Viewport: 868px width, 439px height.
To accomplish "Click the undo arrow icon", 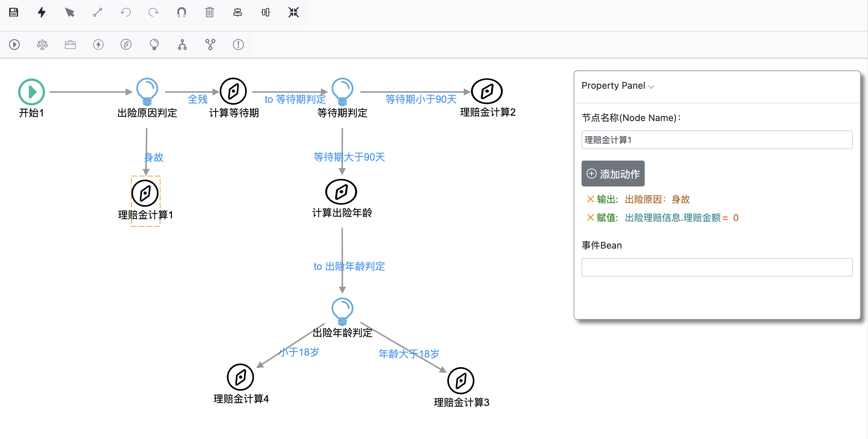I will click(126, 13).
